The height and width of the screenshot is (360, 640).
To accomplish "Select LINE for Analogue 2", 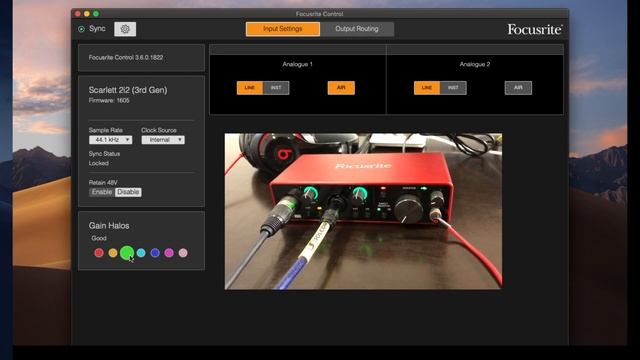I will [x=427, y=88].
